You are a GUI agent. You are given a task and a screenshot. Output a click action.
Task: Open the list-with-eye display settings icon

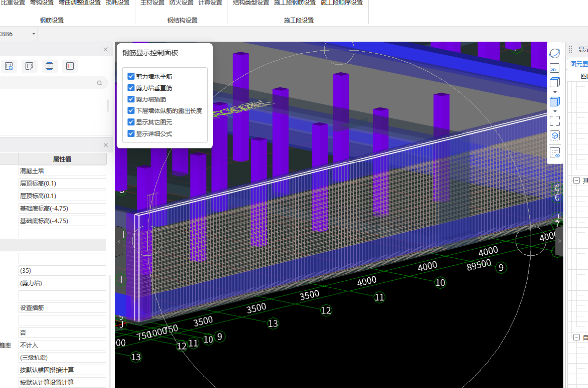[555, 153]
